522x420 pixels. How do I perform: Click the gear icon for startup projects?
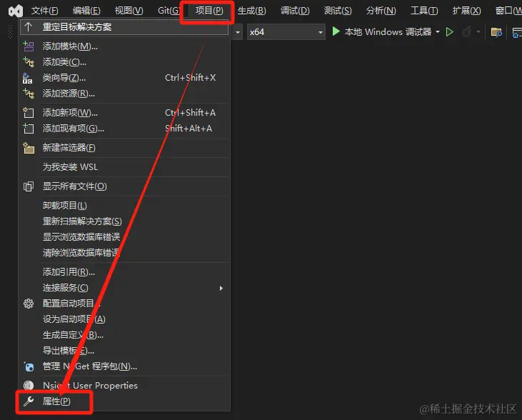coord(29,304)
